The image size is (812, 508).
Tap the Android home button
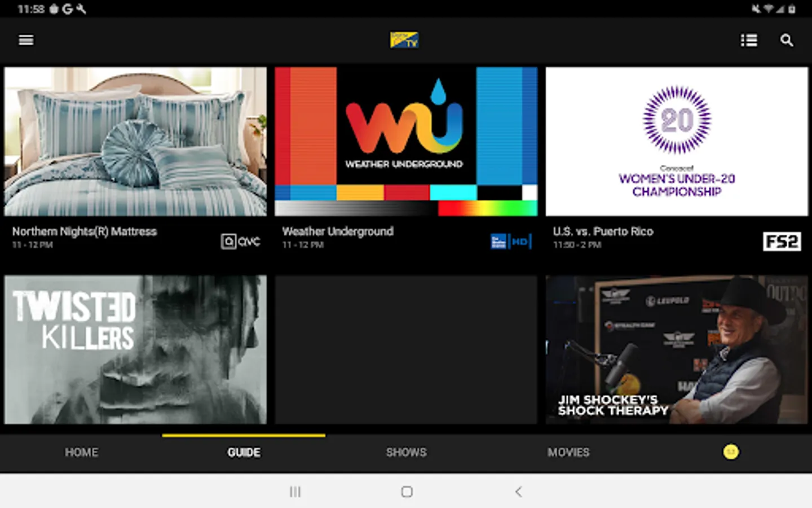[407, 492]
